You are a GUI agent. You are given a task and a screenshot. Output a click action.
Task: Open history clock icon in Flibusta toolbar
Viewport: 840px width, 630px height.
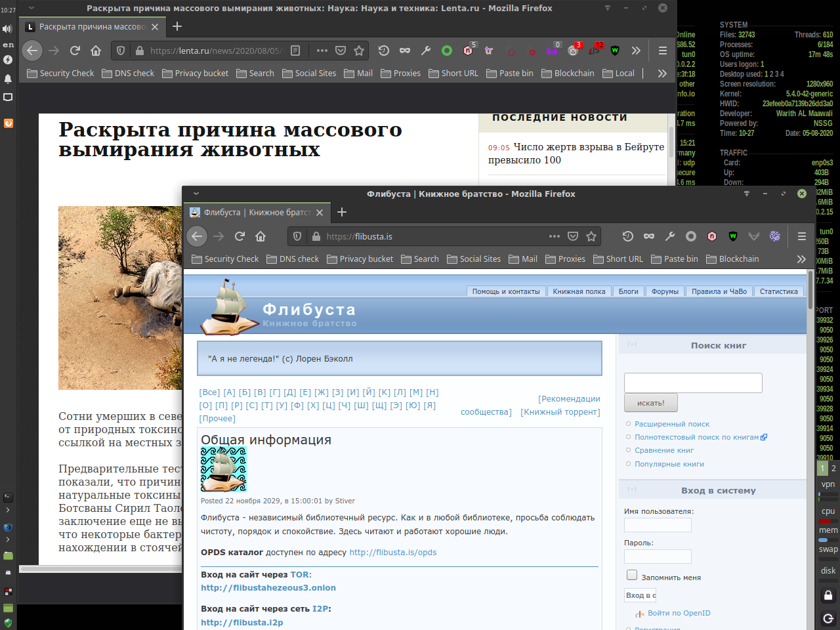pyautogui.click(x=628, y=236)
